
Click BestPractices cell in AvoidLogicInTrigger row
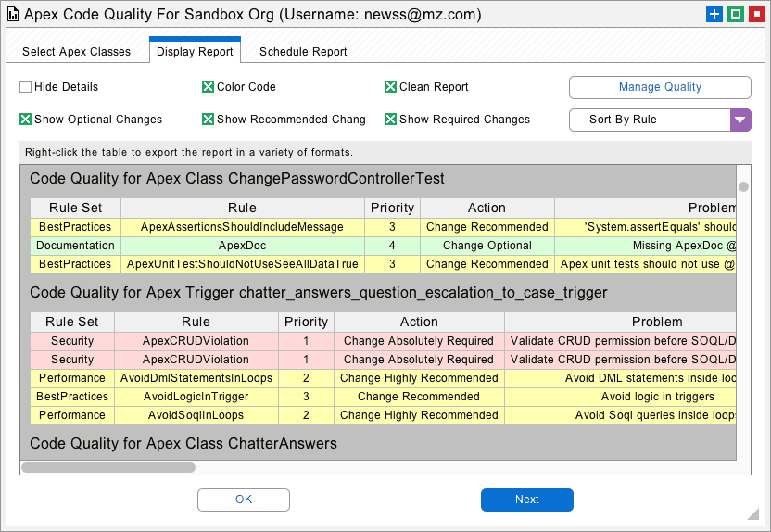tap(72, 397)
